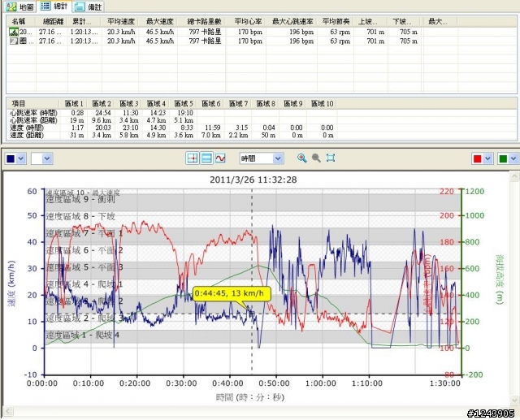
Task: Click the 最大心跳速率 column header
Action: point(292,22)
